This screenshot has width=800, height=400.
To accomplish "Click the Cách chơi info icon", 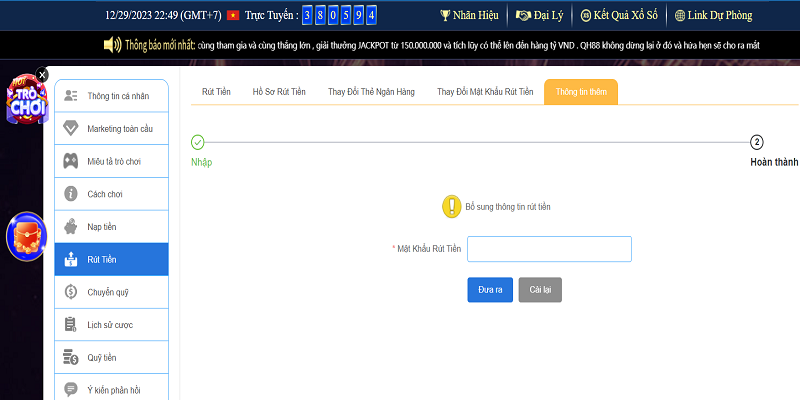I will click(x=71, y=194).
